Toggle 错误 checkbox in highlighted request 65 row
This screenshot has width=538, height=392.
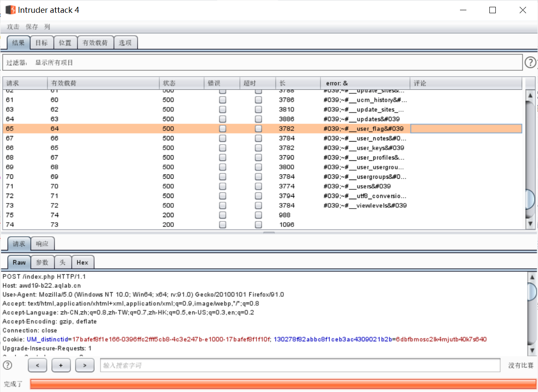(223, 128)
